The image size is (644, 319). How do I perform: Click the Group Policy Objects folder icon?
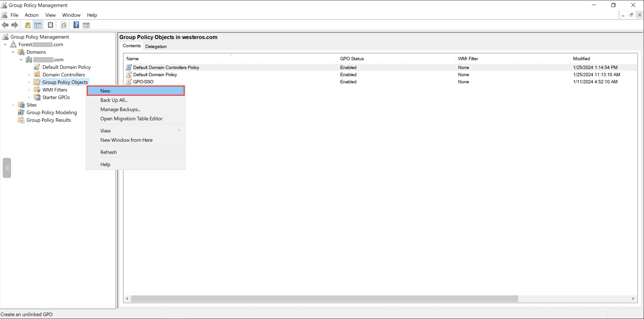pos(37,82)
